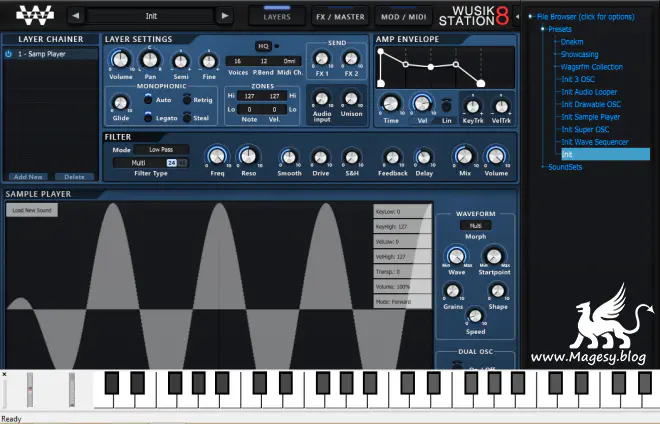Click the filter Smooth knob
Viewport: 660px width, 424px height.
coord(289,157)
